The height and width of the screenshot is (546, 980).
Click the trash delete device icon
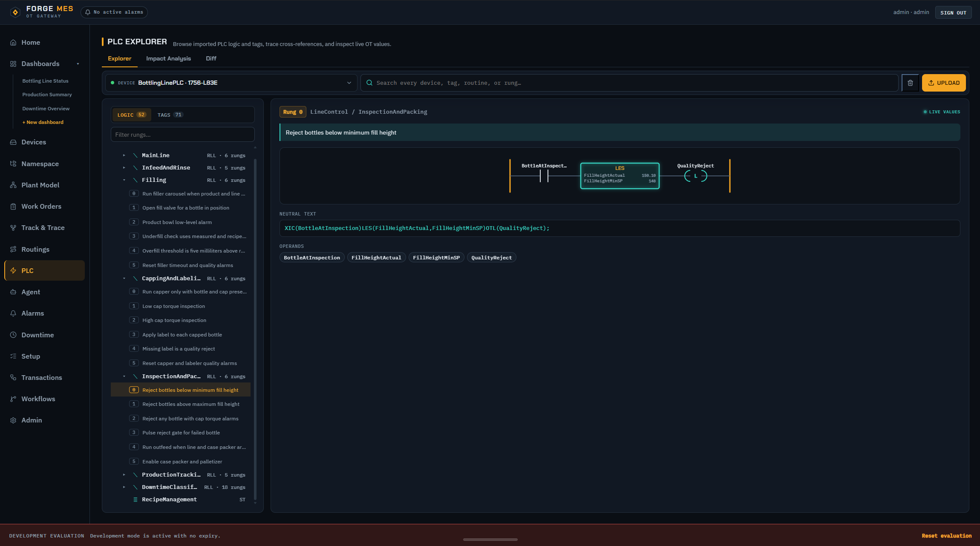click(910, 83)
